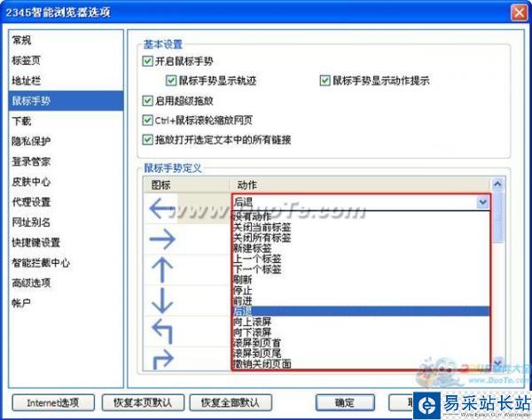Choose 滚屏到页首 from the action list
Screen dimensions: 532x420
click(x=361, y=343)
